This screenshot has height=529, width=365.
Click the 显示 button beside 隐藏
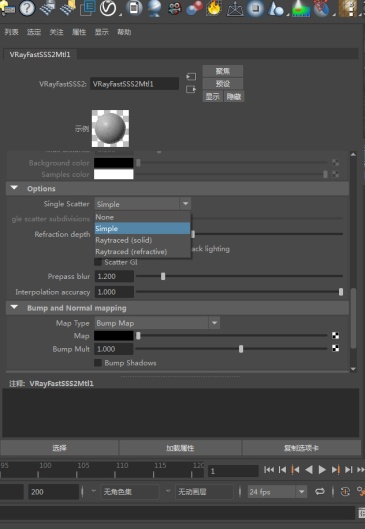click(213, 96)
